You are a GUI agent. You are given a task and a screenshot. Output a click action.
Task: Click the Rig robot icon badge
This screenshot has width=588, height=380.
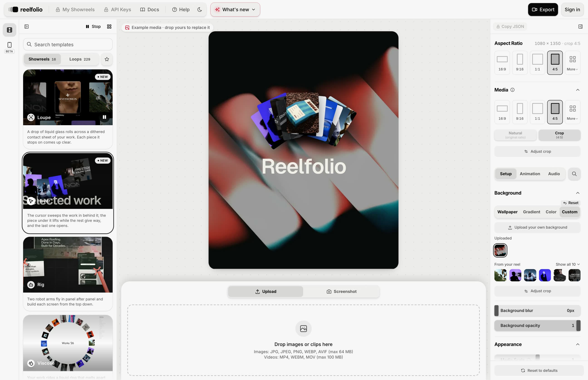pos(31,285)
